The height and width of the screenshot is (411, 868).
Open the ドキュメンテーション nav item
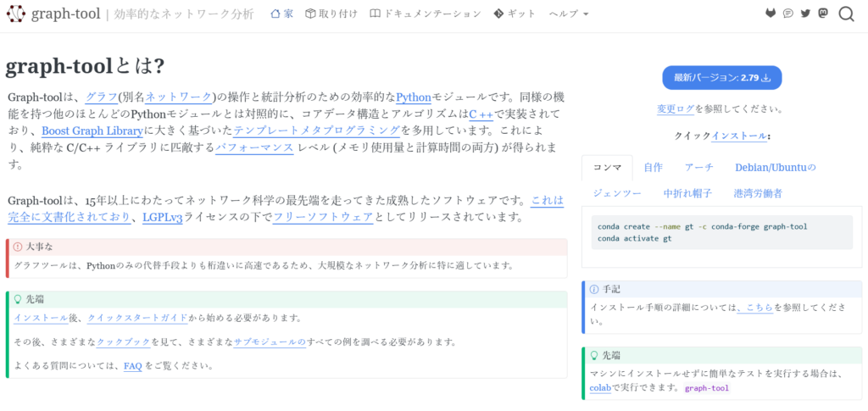[426, 14]
